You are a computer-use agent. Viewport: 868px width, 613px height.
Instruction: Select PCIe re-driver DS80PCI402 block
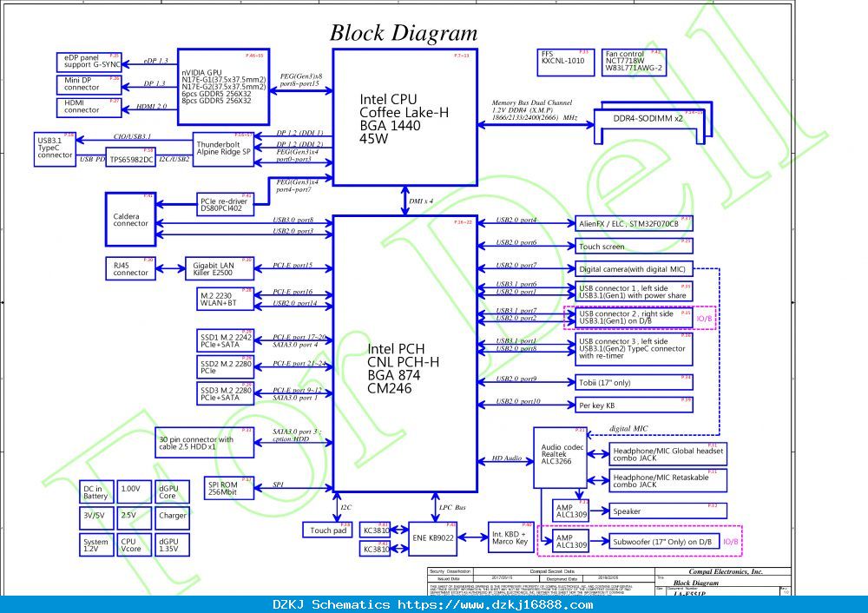point(225,204)
